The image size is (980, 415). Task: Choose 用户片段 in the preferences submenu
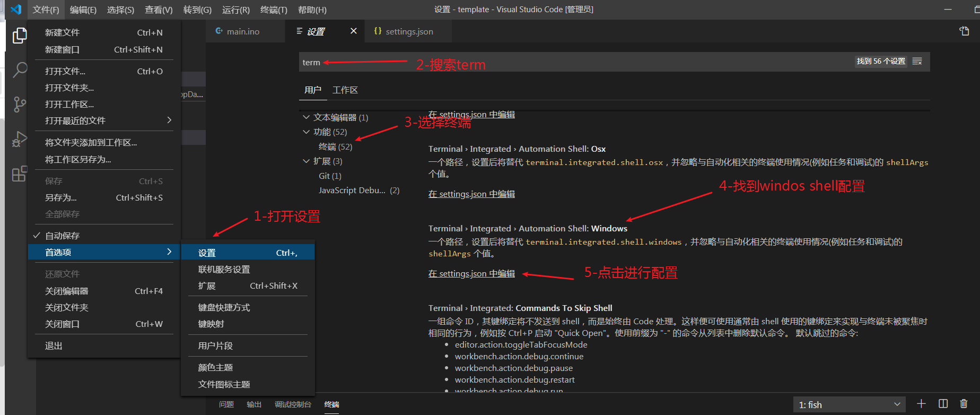pyautogui.click(x=248, y=345)
